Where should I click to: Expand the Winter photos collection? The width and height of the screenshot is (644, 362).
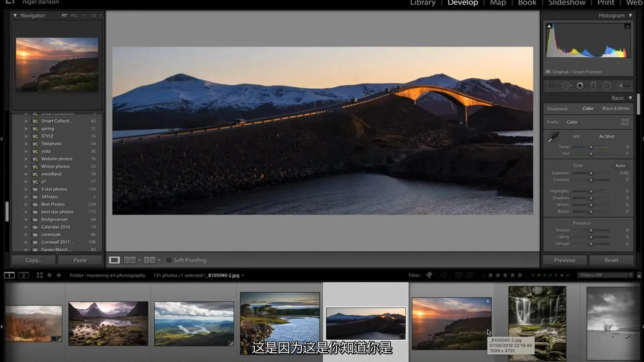tap(26, 167)
